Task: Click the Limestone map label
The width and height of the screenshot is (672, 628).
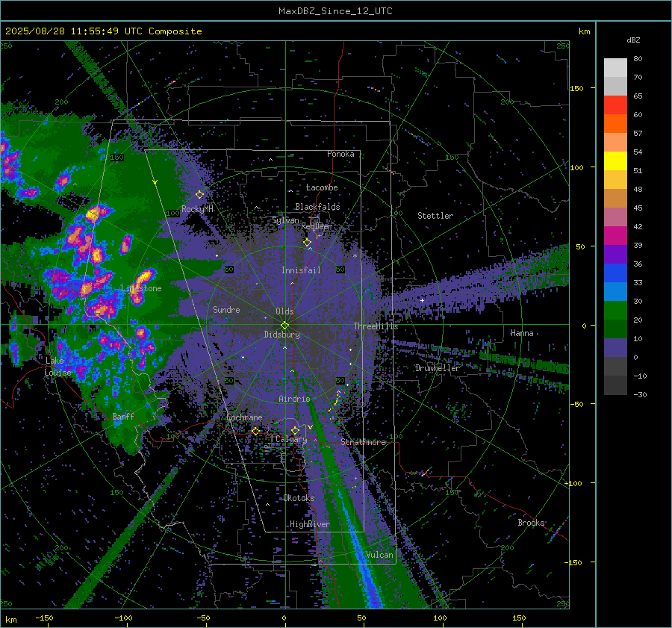Action: tap(141, 288)
